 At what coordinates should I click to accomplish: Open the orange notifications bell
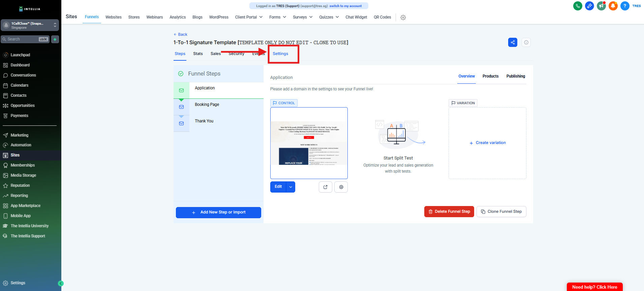click(x=613, y=6)
